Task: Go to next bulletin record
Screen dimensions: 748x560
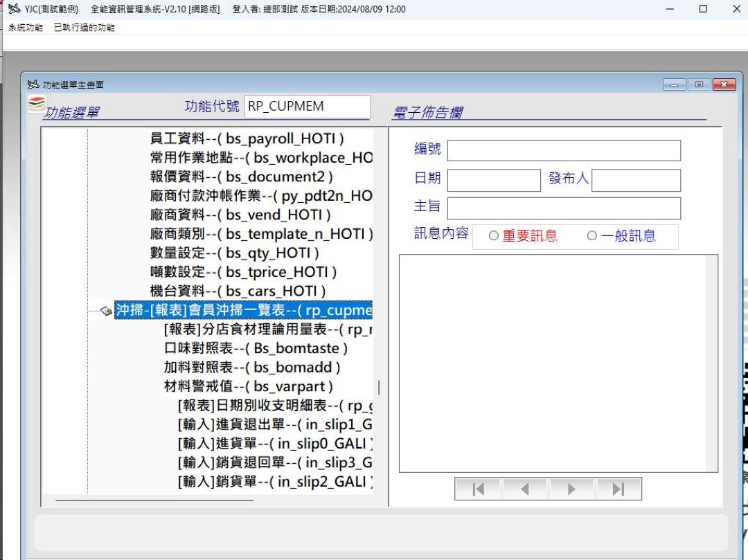Action: pyautogui.click(x=571, y=489)
